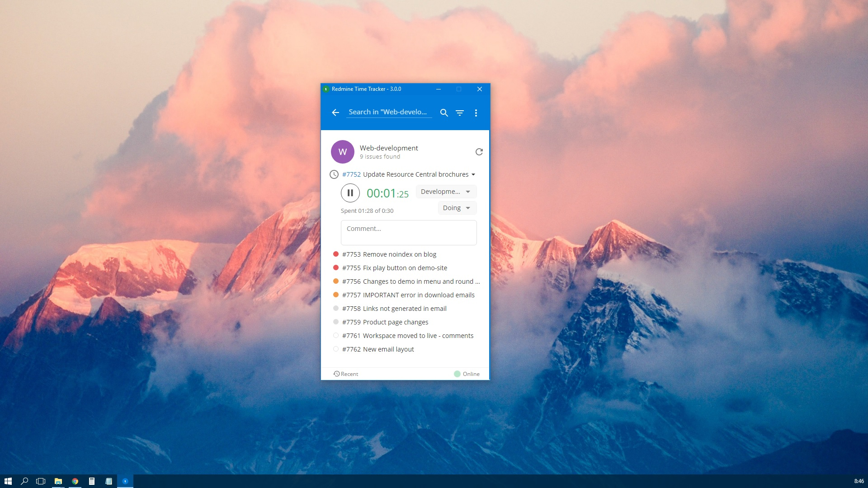The width and height of the screenshot is (868, 488).
Task: Expand issue dropdown arrow next to Update Resource Central brochures
Action: [473, 175]
